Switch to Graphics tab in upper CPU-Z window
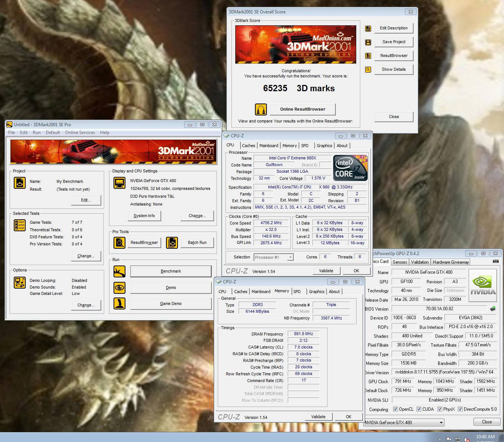The image size is (504, 442). [324, 146]
